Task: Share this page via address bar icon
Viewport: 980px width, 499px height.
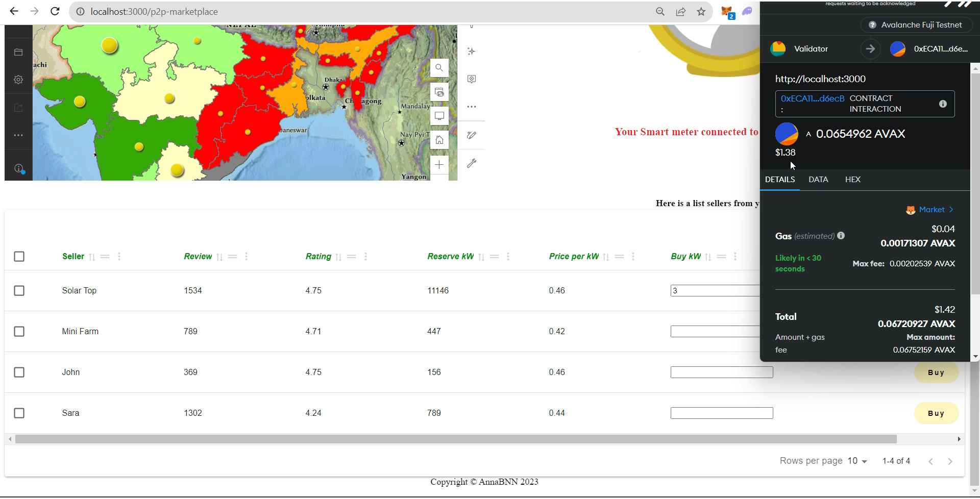Action: 680,11
